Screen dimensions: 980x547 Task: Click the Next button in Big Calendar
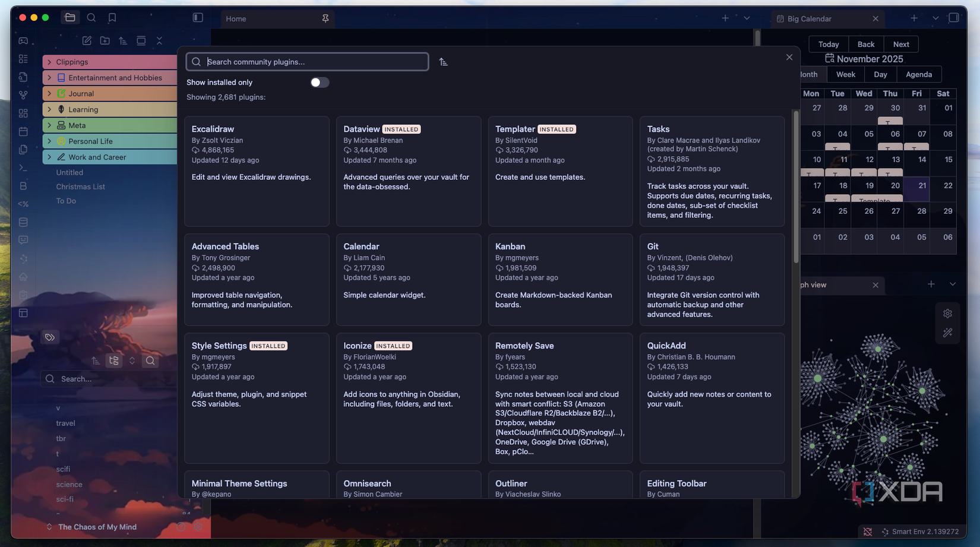click(901, 45)
